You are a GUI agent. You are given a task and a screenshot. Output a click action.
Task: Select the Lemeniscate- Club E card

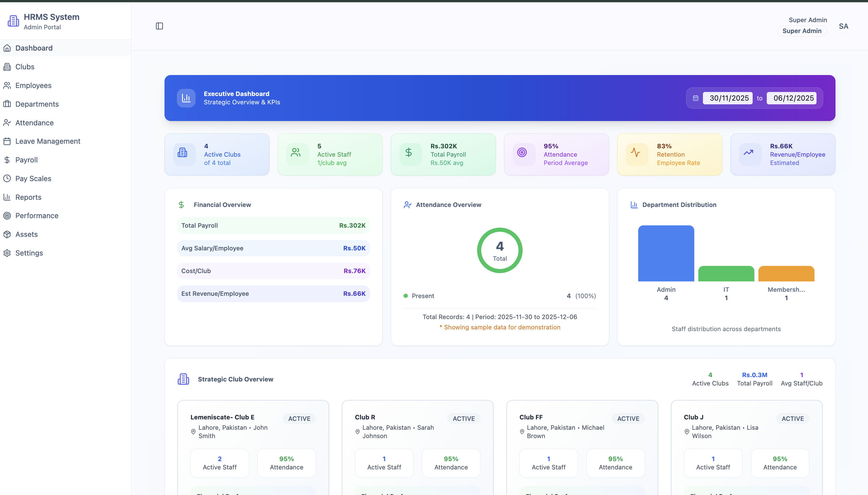tap(222, 417)
